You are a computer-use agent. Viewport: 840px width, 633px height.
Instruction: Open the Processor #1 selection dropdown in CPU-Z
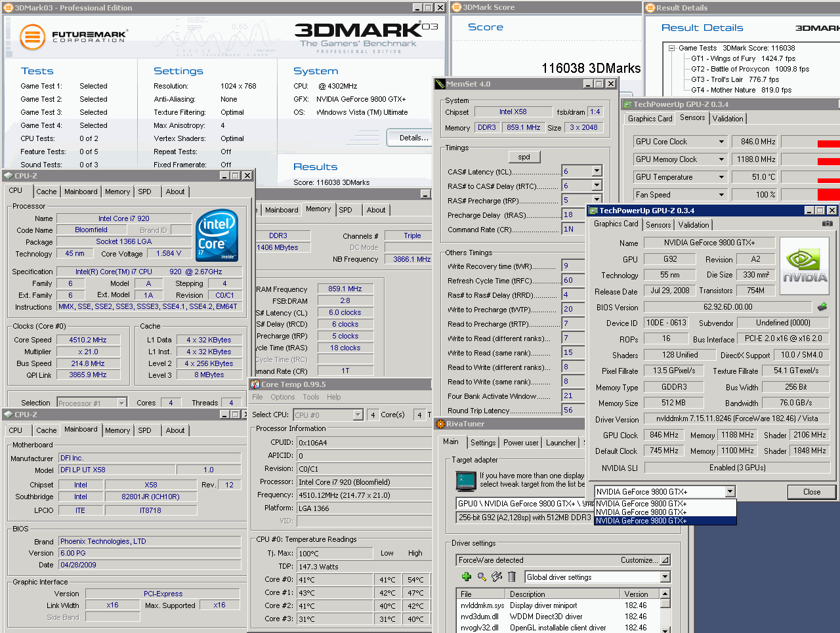click(121, 403)
